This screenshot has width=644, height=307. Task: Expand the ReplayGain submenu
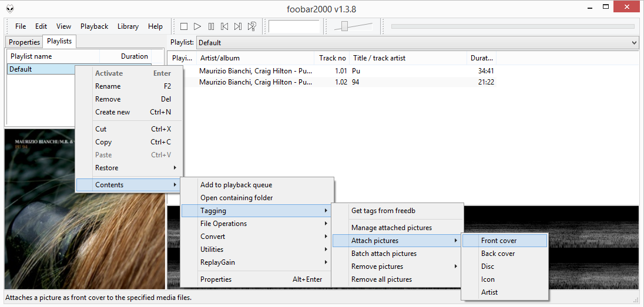(x=257, y=262)
